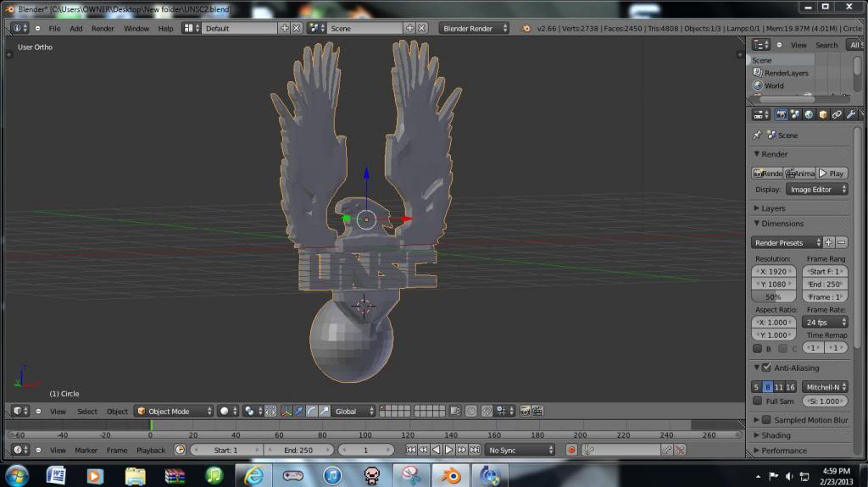The image size is (868, 487).
Task: Open the Window menu
Action: (x=136, y=28)
